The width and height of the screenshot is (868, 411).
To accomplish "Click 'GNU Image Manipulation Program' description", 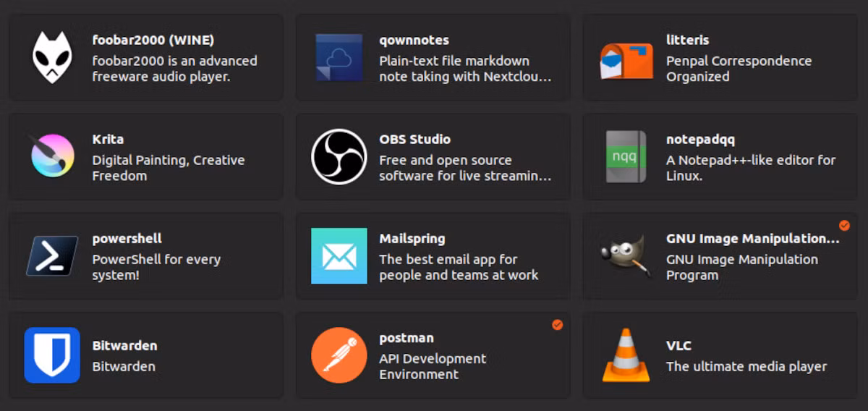I will click(x=742, y=267).
